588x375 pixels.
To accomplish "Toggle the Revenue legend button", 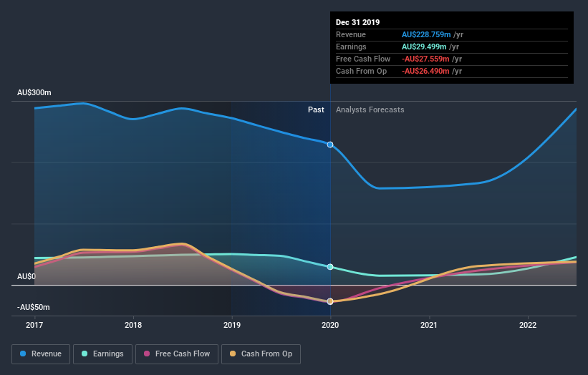I will pos(41,354).
